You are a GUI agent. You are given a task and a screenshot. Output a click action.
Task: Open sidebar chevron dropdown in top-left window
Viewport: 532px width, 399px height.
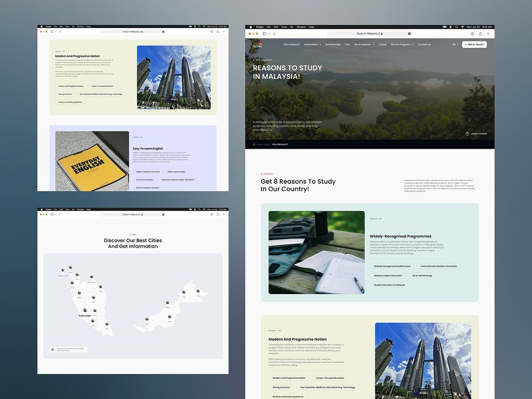point(56,32)
